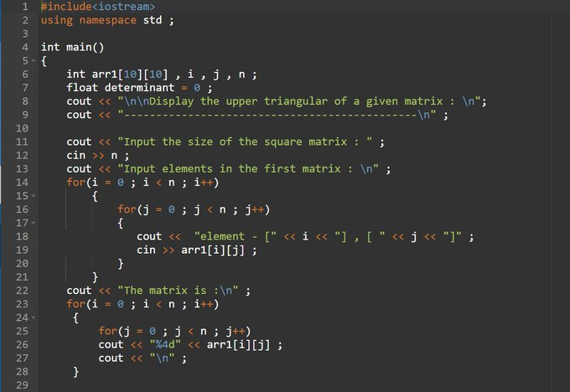Place cursor on "int main()"
The height and width of the screenshot is (392, 570).
pyautogui.click(x=72, y=47)
